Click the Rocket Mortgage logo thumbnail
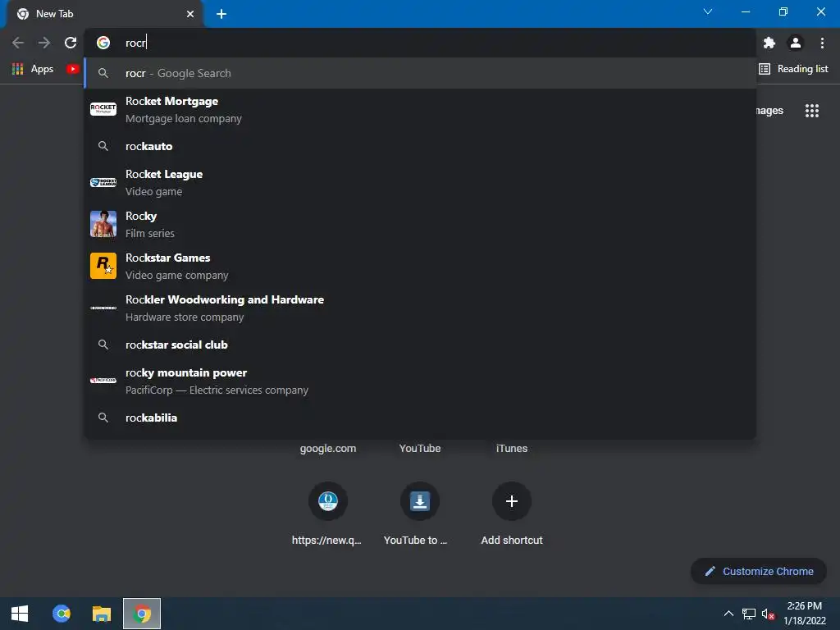 click(103, 109)
